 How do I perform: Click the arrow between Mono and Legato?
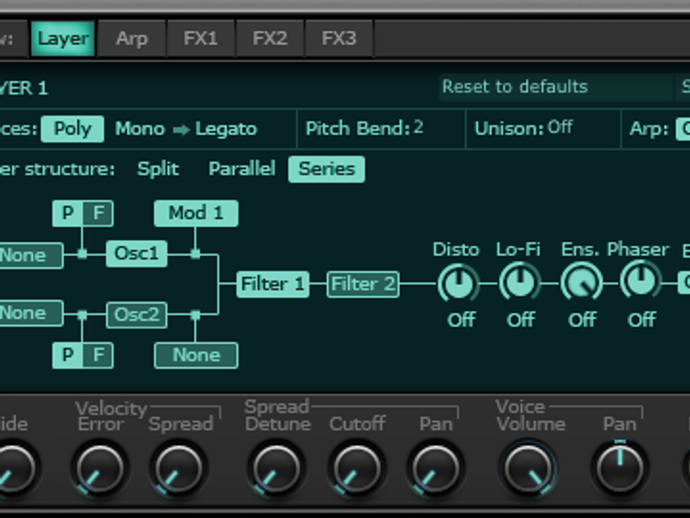[181, 130]
